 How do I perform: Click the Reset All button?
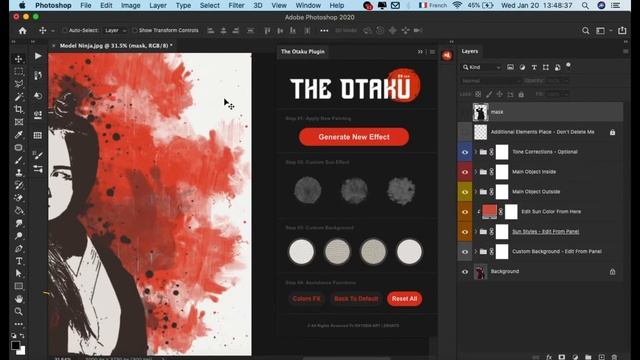pos(404,299)
